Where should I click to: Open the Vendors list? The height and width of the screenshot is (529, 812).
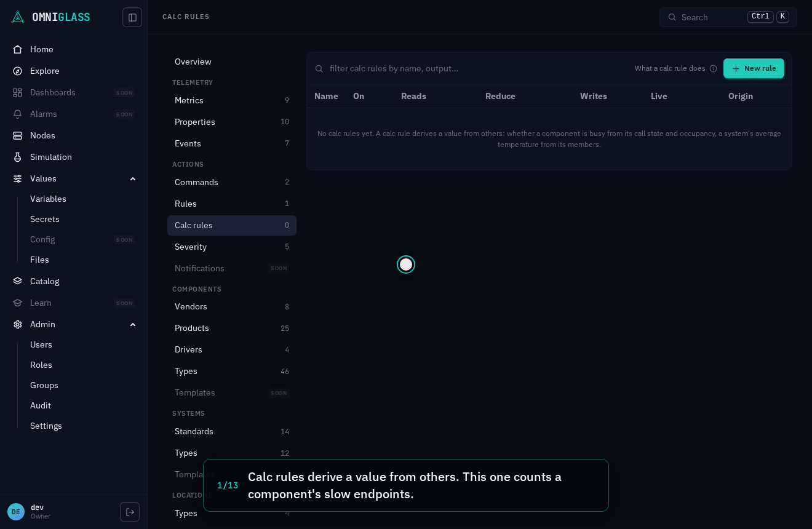click(232, 306)
